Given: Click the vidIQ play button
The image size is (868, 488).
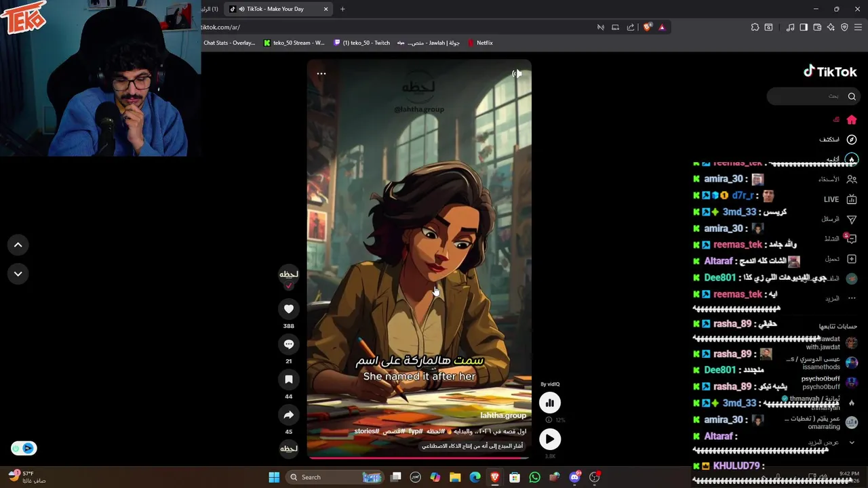Looking at the screenshot, I should pyautogui.click(x=550, y=439).
